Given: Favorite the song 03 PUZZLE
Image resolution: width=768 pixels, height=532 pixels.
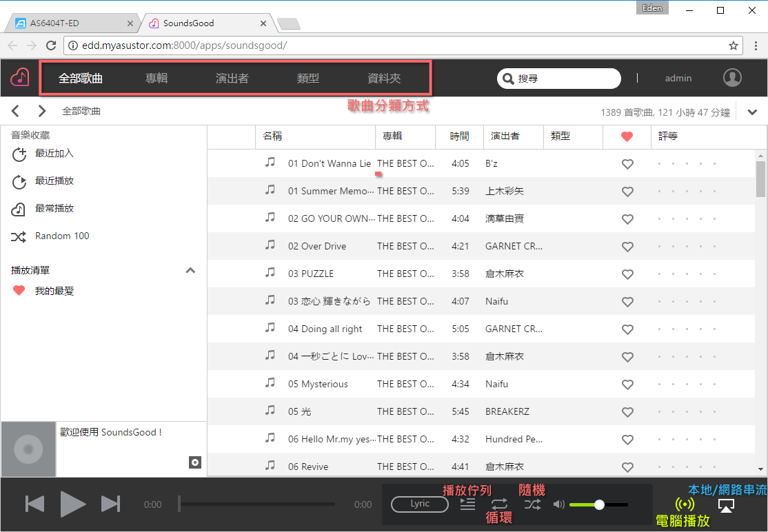Looking at the screenshot, I should tap(627, 274).
